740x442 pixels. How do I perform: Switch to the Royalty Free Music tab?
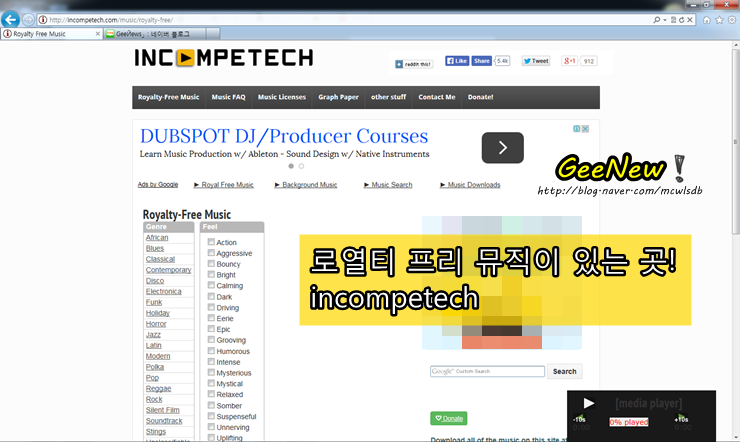(x=51, y=34)
